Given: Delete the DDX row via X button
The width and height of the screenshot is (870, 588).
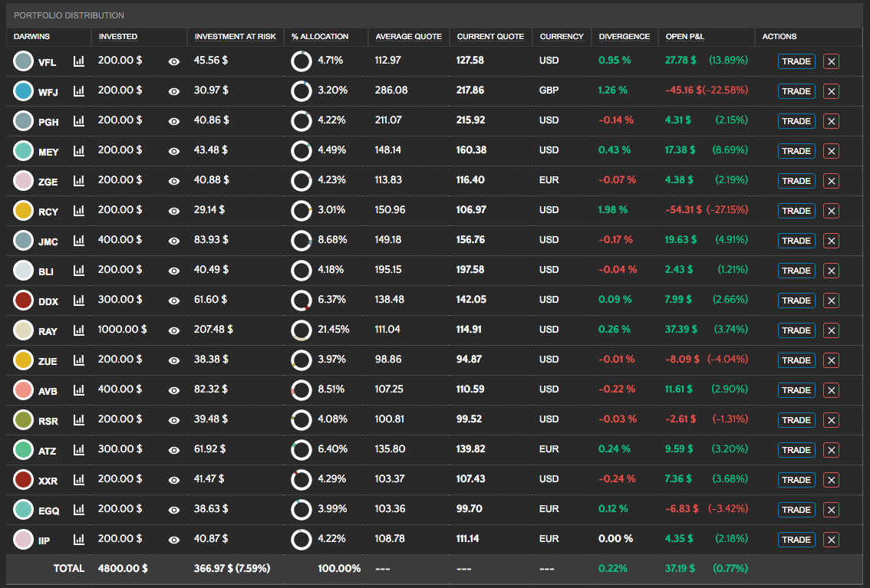Looking at the screenshot, I should 831,301.
